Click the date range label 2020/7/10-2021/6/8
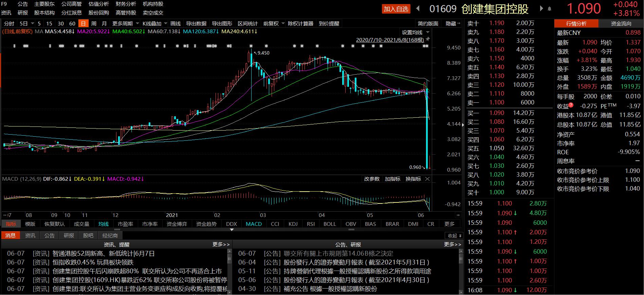 click(x=390, y=40)
